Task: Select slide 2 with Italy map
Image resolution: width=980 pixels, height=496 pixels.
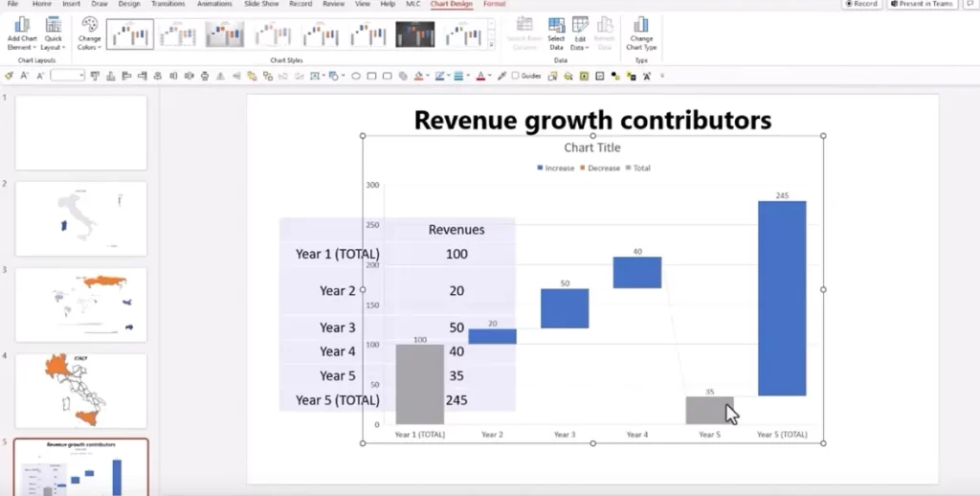Action: point(80,218)
